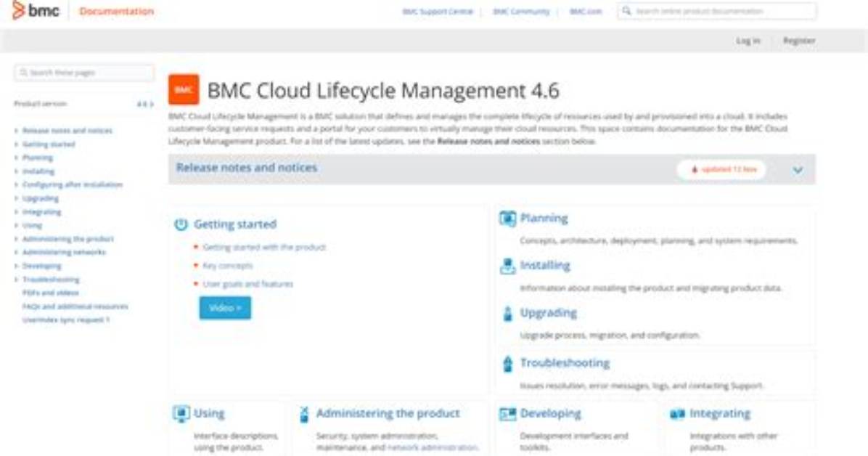
Task: Click the Installing section icon in main content
Action: (x=507, y=266)
